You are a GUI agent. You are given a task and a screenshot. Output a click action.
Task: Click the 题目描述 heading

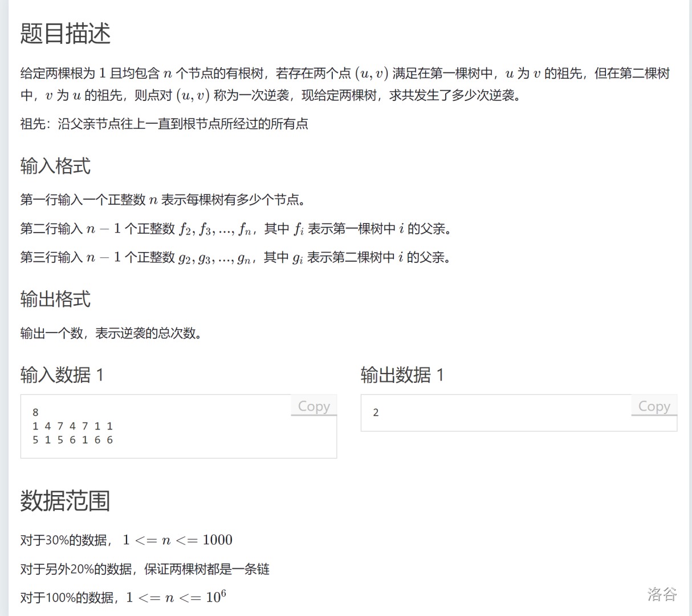point(65,34)
